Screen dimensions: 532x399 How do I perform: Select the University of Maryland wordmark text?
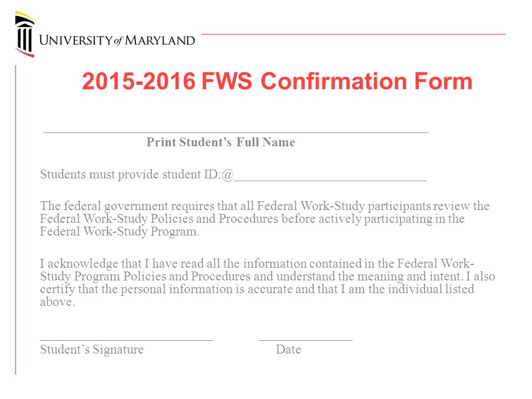click(117, 40)
